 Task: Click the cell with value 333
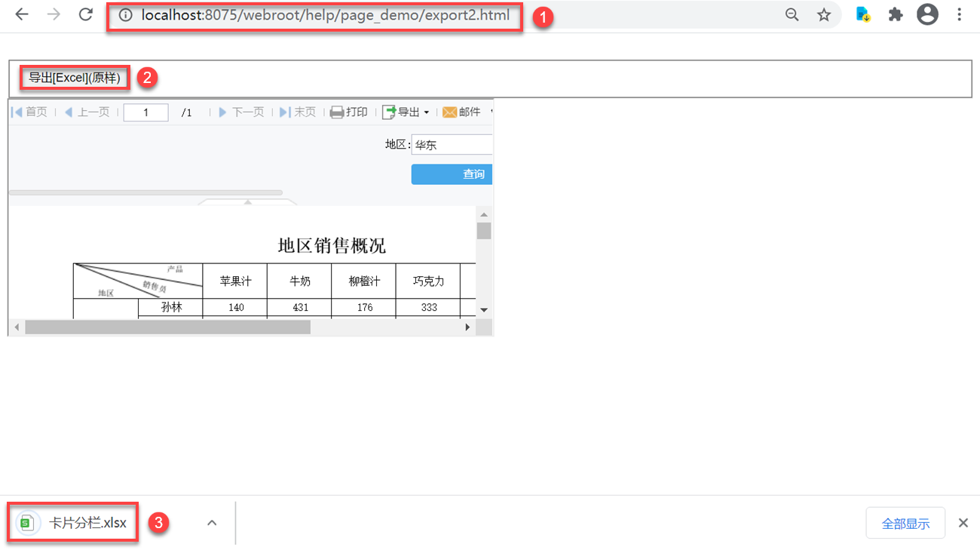click(428, 308)
